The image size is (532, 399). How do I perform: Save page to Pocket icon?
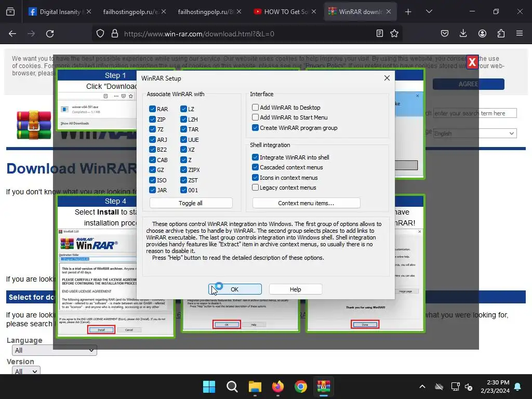(x=445, y=34)
